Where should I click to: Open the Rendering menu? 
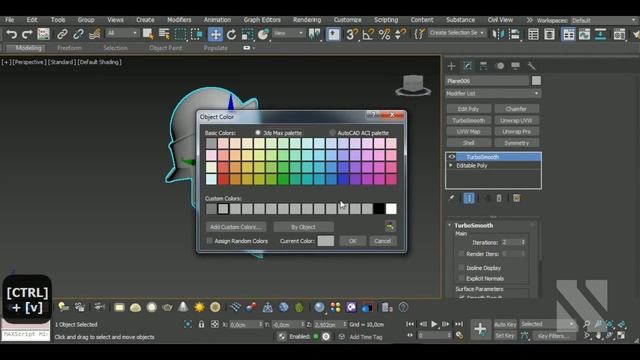(307, 20)
